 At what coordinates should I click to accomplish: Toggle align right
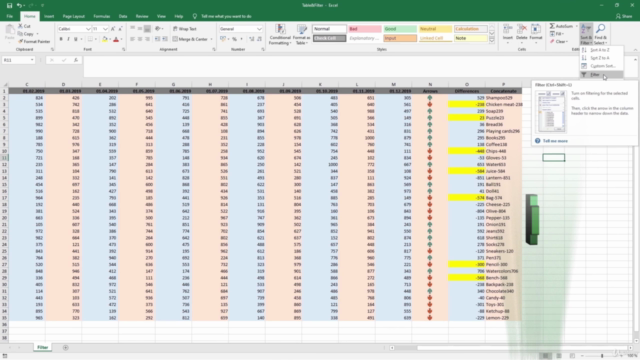(147, 39)
